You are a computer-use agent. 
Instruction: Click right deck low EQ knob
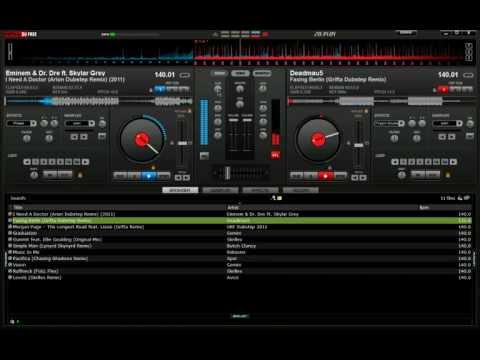(x=263, y=135)
